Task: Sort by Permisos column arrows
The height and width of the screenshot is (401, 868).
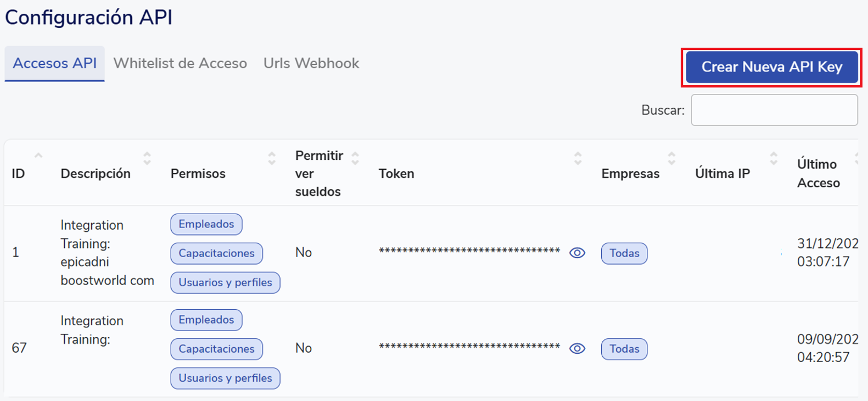Action: (x=272, y=159)
